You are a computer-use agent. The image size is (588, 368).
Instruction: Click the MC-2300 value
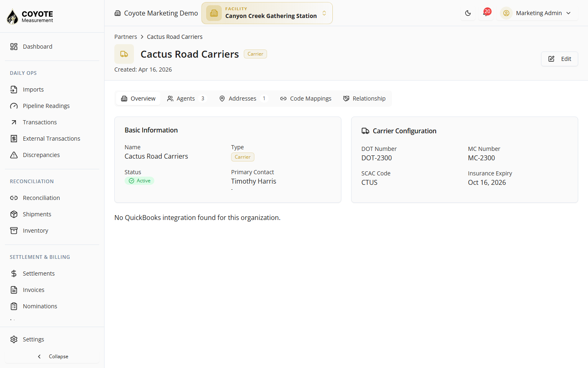click(481, 158)
